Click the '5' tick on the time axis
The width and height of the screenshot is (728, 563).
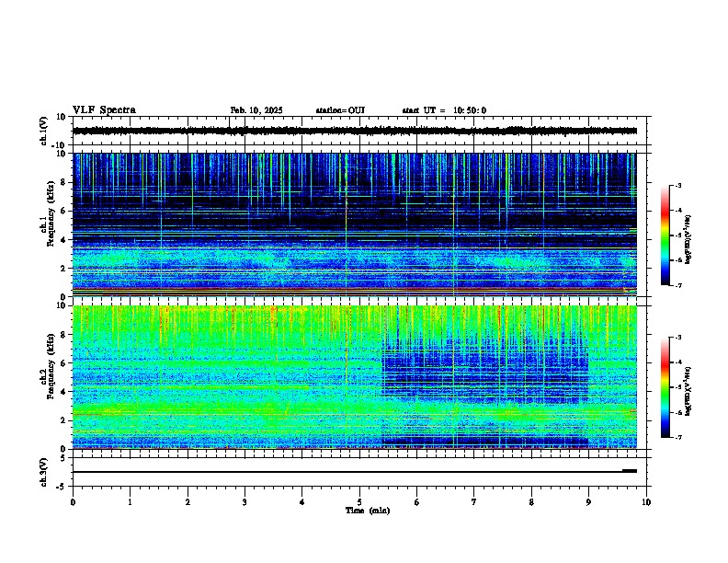click(359, 502)
